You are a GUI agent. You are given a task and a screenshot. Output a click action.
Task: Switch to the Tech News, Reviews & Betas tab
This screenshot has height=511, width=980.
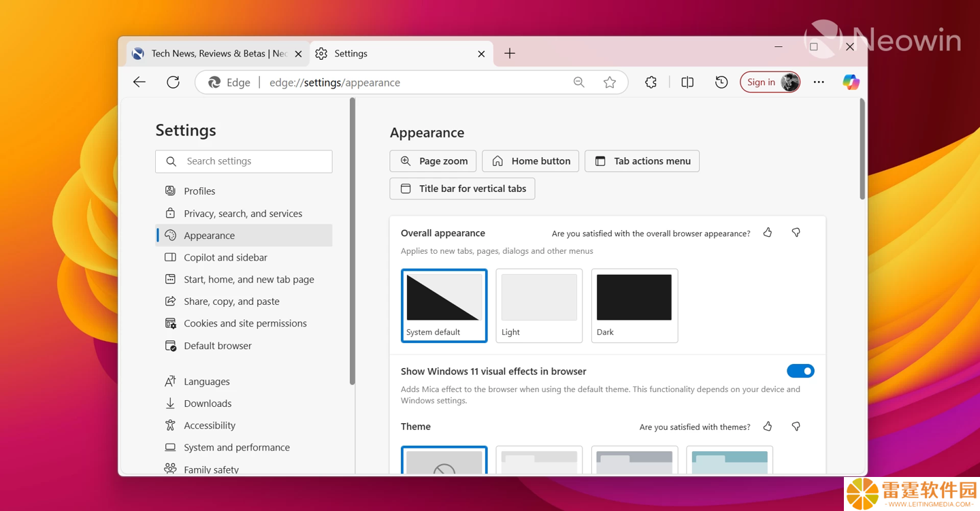click(x=218, y=54)
